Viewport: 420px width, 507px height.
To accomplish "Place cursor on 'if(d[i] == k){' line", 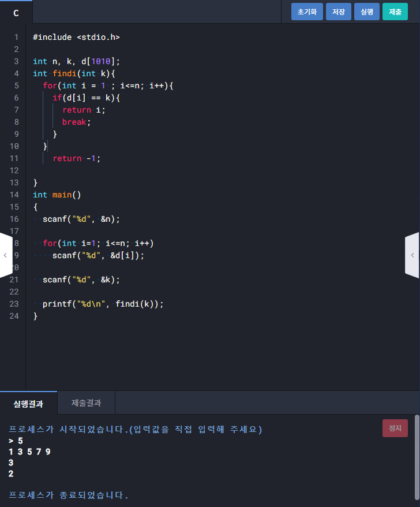I will click(87, 98).
